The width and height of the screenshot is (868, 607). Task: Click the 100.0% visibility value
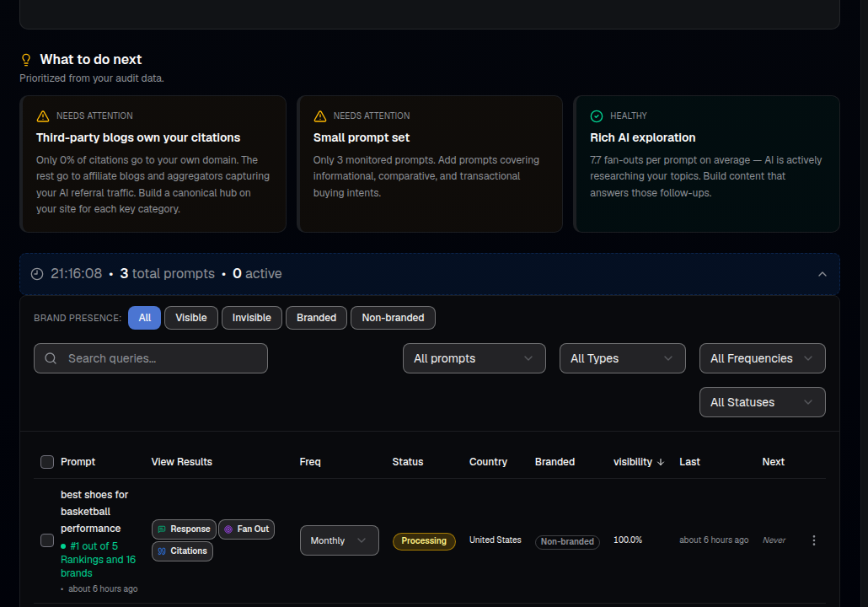tap(628, 540)
